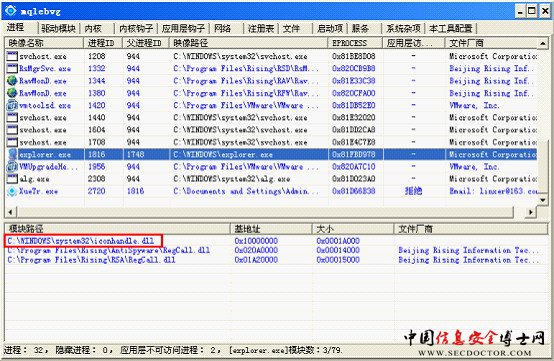Screen dimensions: 554x361
Task: Sort by the 父进程ID column header
Action: click(x=146, y=43)
